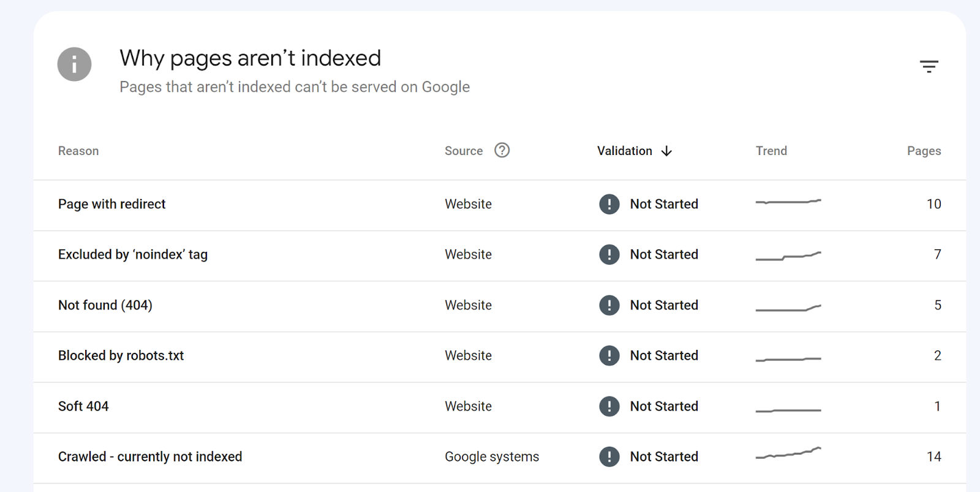Click Blocked by robots.txt validation alert icon

coord(609,355)
